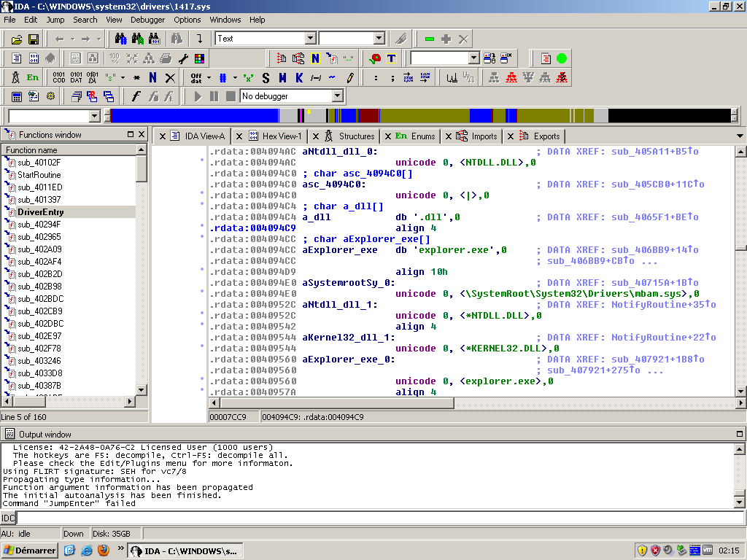Open the Text search type dropdown
Screen dimensions: 747x560
(311, 38)
